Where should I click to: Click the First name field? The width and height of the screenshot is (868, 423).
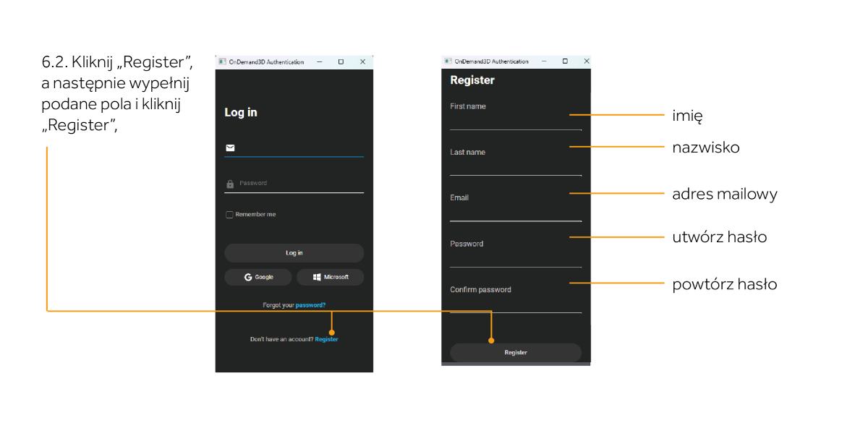click(516, 116)
